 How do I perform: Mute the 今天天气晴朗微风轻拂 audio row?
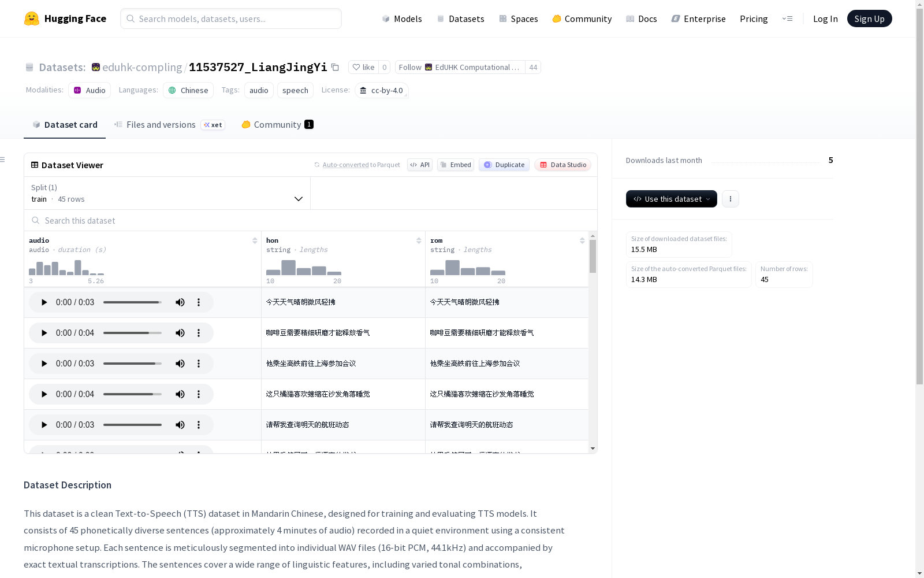pyautogui.click(x=180, y=302)
